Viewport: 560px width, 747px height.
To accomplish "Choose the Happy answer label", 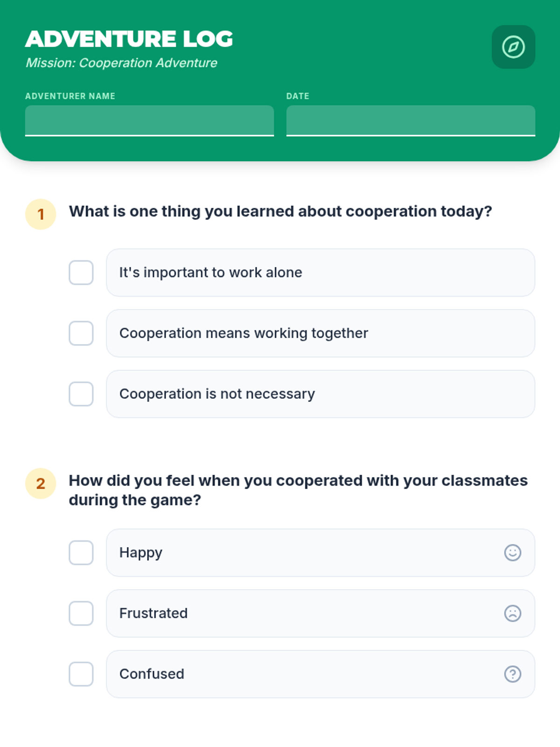I will [x=141, y=553].
